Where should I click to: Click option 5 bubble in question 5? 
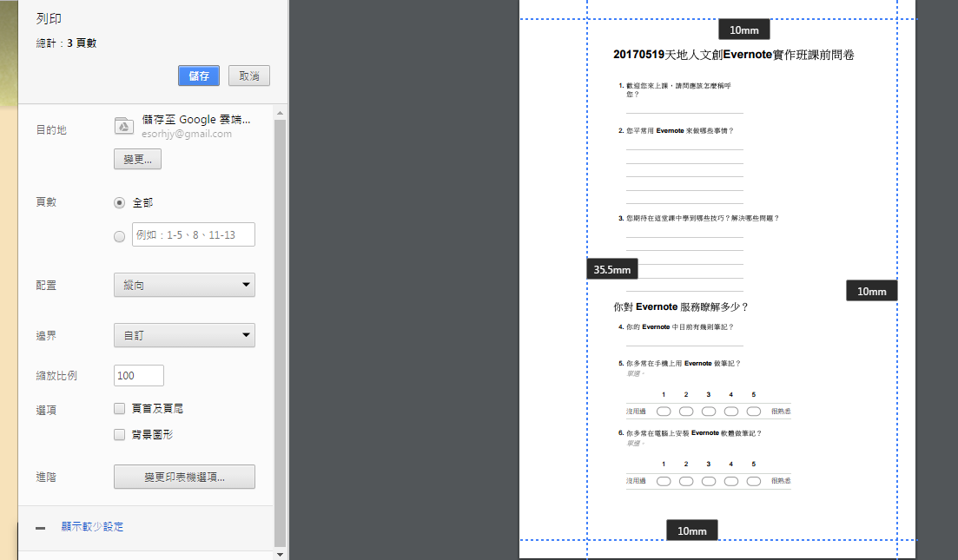point(754,412)
